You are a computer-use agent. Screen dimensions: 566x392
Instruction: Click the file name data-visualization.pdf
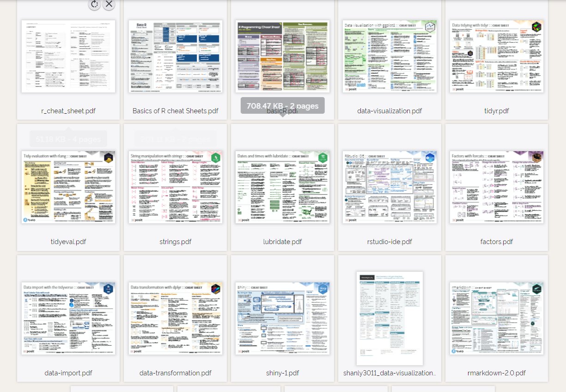click(x=390, y=111)
